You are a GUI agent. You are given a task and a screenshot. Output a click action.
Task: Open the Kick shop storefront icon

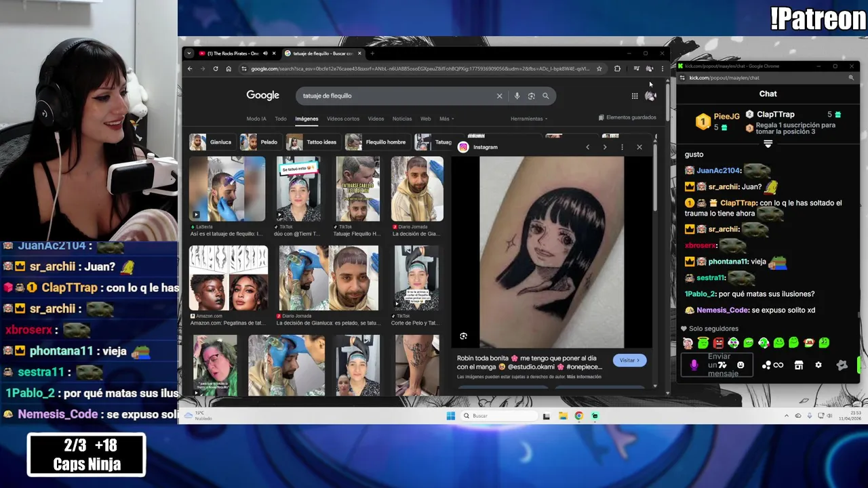[799, 365]
